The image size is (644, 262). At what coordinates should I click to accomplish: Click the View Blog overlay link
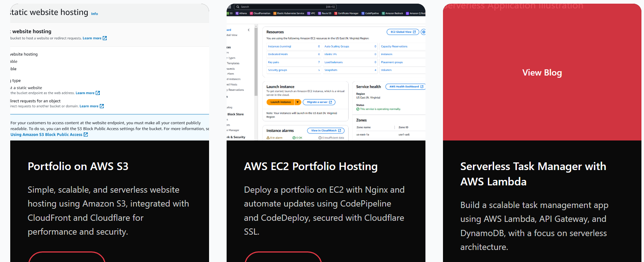click(542, 73)
